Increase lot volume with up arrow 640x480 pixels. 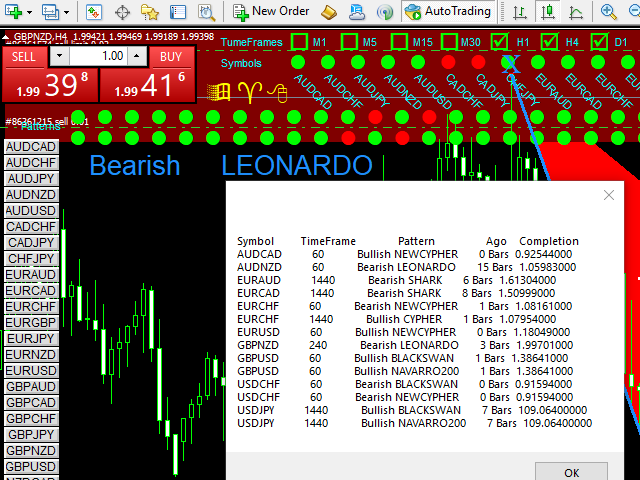tap(137, 56)
